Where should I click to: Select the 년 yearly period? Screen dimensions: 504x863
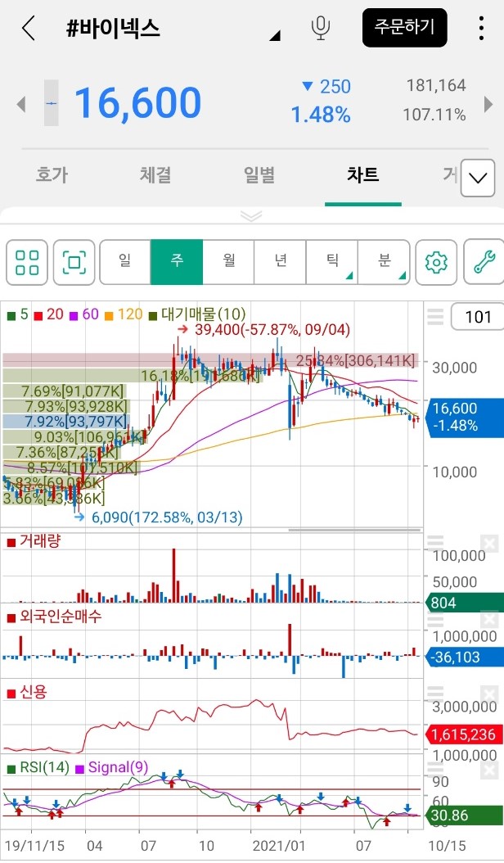coord(280,262)
